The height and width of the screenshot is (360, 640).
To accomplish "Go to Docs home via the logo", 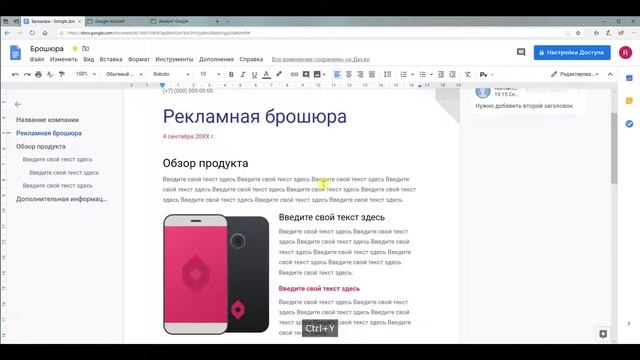I will tap(16, 53).
